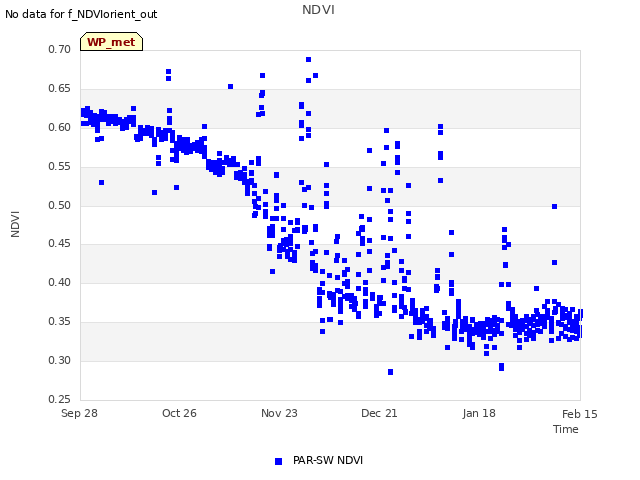This screenshot has width=640, height=480.
Task: Click the Sep 28 x-axis tick label
Action: 79,413
